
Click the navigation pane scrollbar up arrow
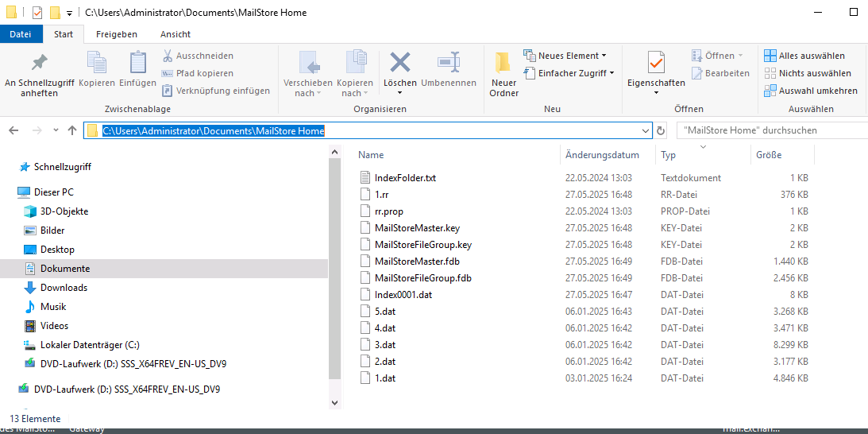coord(334,151)
